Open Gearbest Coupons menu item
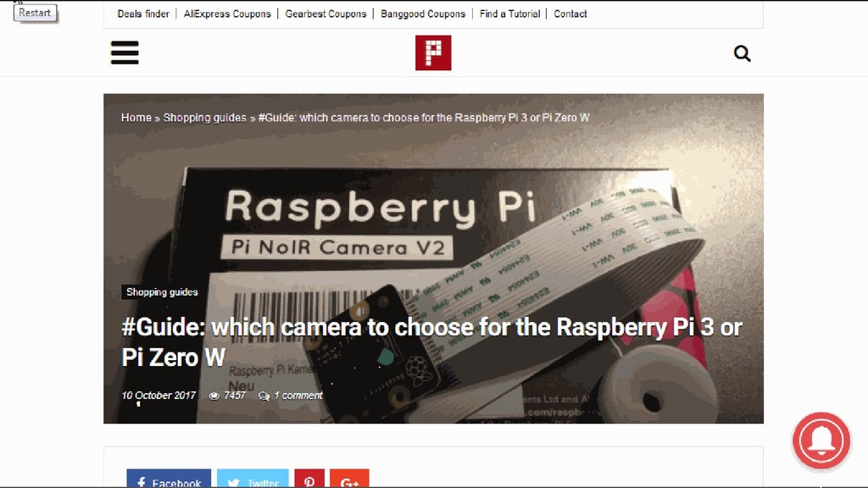The width and height of the screenshot is (868, 488). click(x=325, y=14)
